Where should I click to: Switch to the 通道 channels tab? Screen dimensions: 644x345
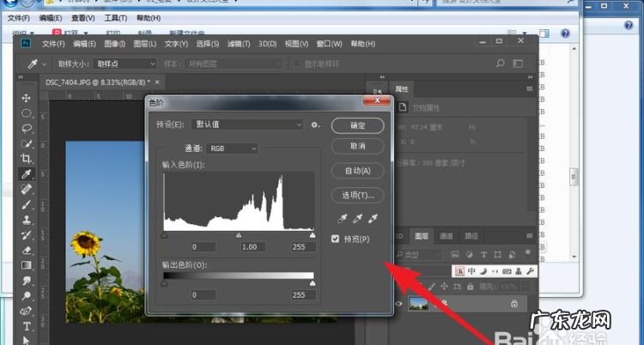click(x=447, y=236)
